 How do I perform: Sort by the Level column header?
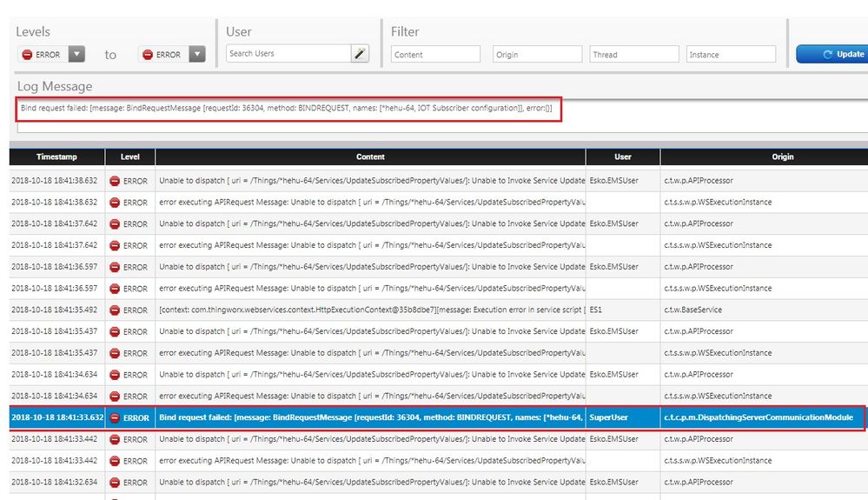tap(130, 157)
